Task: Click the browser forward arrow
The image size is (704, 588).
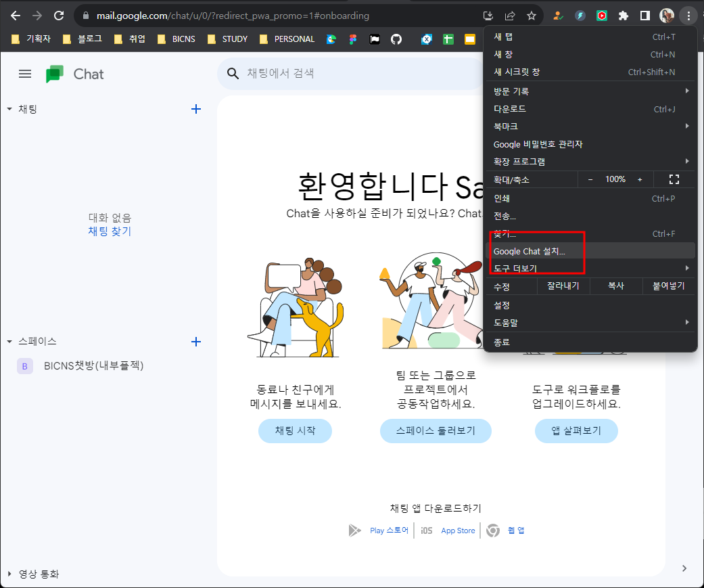Action: pyautogui.click(x=37, y=16)
